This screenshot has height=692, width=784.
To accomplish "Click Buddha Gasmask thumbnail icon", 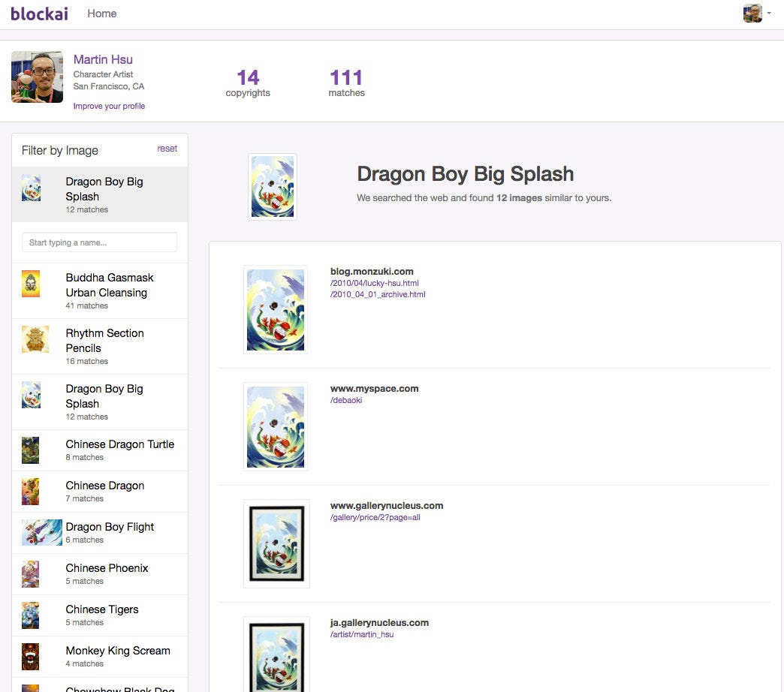I will [x=31, y=284].
